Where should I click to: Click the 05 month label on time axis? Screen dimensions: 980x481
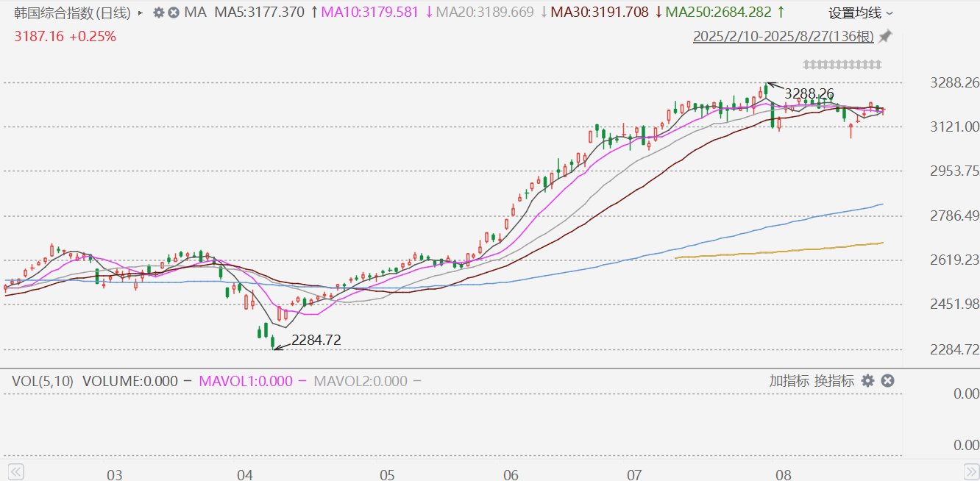click(x=388, y=474)
